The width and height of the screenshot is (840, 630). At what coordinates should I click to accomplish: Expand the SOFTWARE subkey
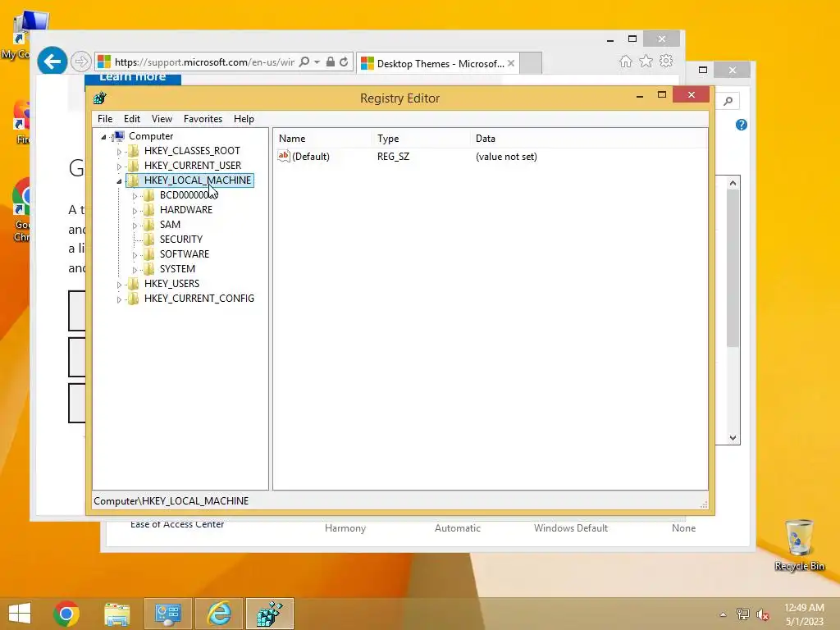coord(135,256)
